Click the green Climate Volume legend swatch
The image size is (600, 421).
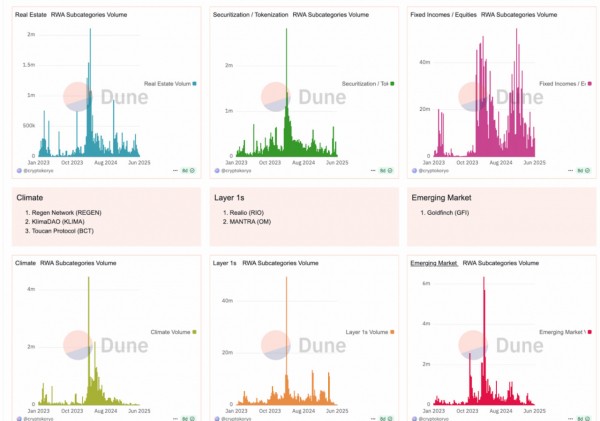pos(195,331)
